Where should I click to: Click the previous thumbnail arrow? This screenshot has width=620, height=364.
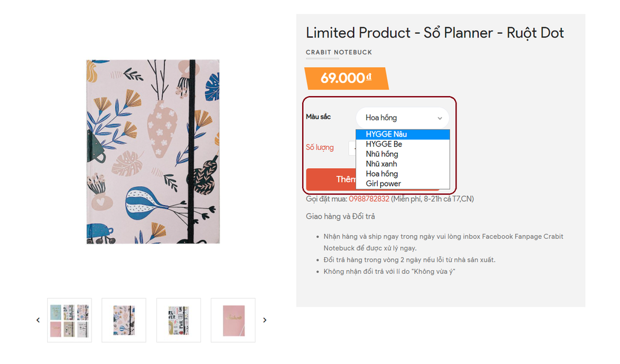38,320
